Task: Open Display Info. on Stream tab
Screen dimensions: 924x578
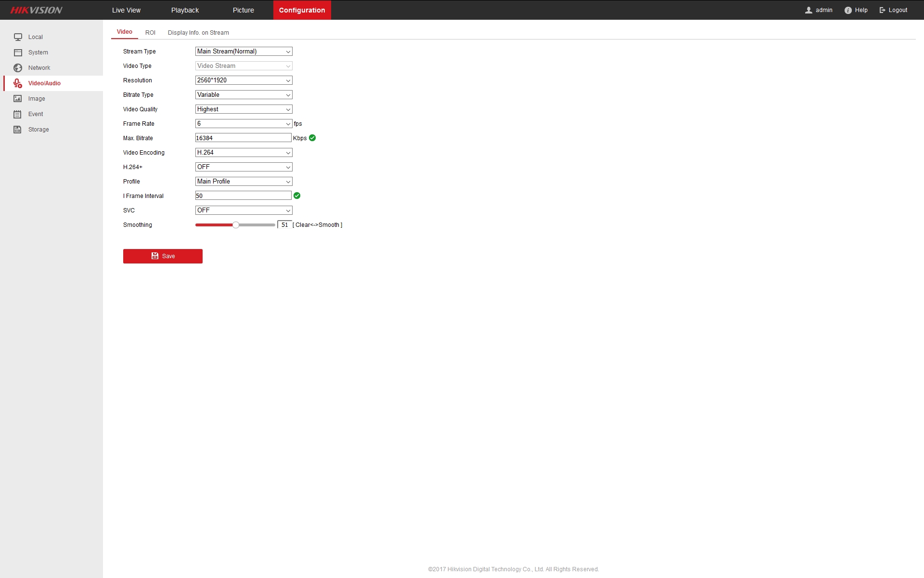Action: pos(198,33)
